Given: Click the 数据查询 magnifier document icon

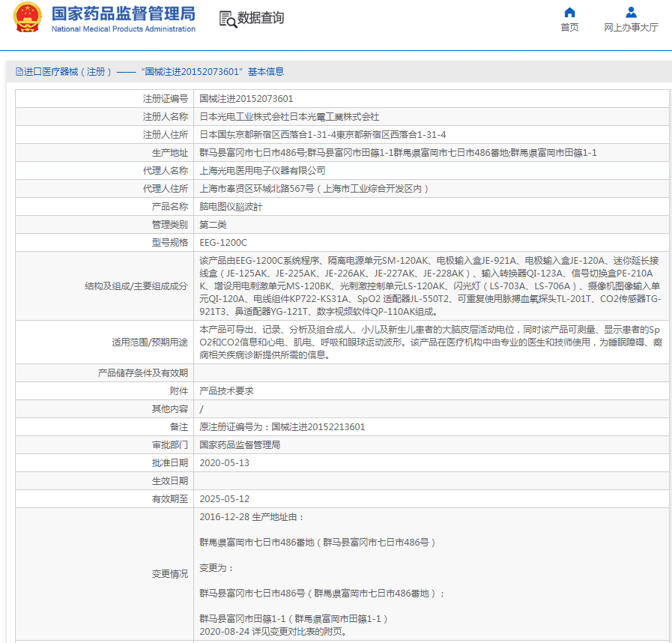Looking at the screenshot, I should point(228,19).
